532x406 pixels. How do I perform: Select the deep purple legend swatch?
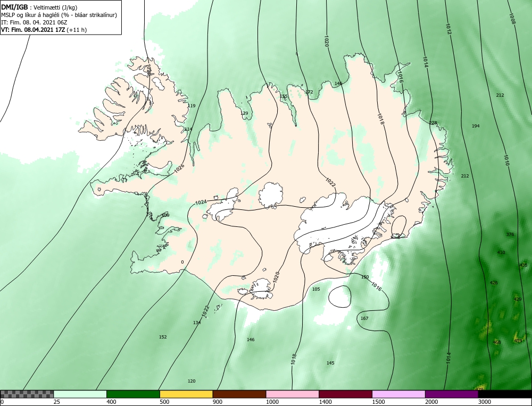click(x=451, y=394)
